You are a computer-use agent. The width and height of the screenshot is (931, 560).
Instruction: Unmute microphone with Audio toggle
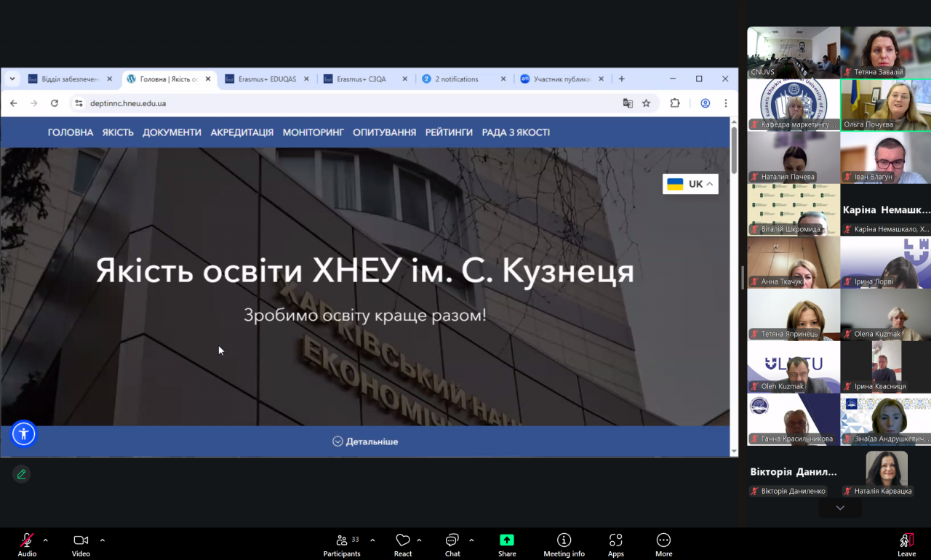(x=27, y=540)
